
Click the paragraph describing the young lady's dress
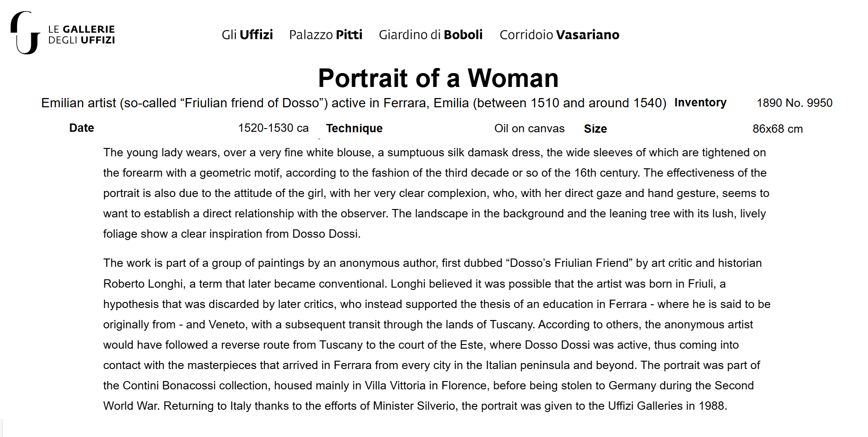pyautogui.click(x=434, y=193)
